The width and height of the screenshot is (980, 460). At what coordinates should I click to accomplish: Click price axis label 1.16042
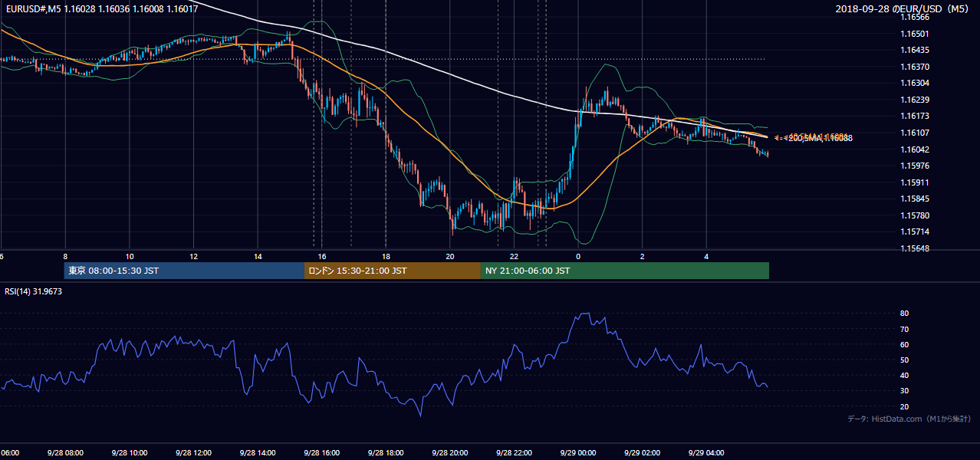(x=915, y=149)
